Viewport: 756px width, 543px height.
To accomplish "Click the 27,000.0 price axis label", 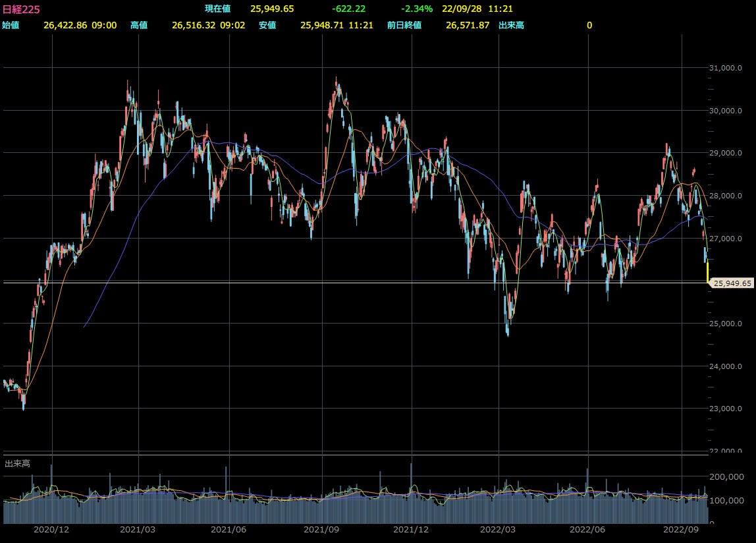I will coord(725,239).
